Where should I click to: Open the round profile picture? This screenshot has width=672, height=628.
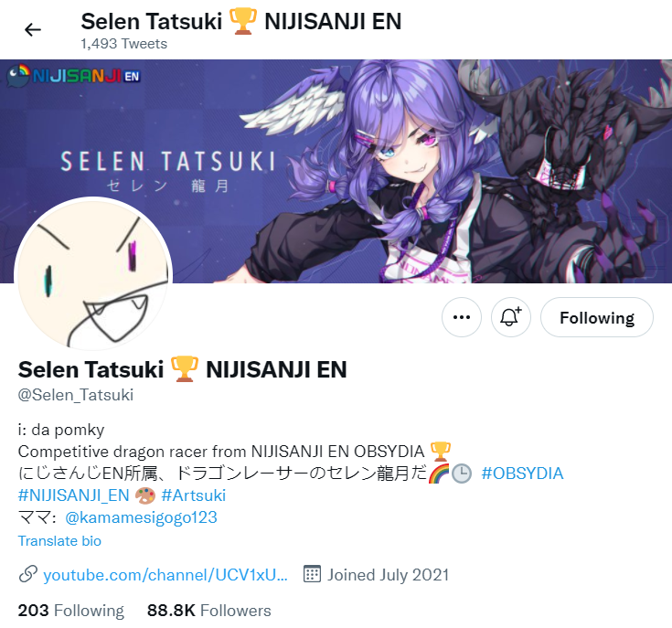pos(93,275)
